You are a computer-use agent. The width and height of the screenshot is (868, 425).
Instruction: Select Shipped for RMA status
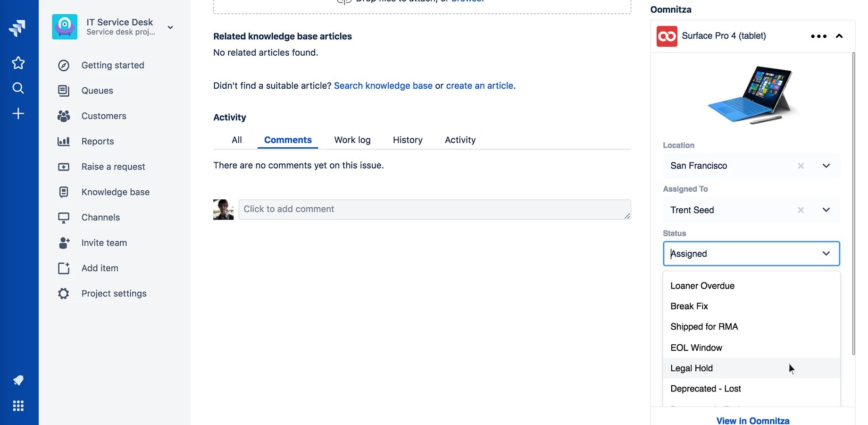pos(751,327)
